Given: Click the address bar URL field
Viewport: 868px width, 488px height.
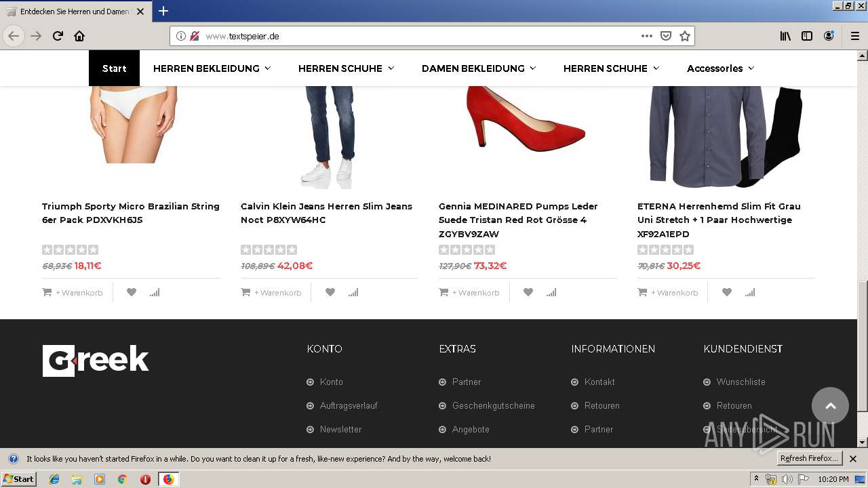Looking at the screenshot, I should pyautogui.click(x=420, y=36).
